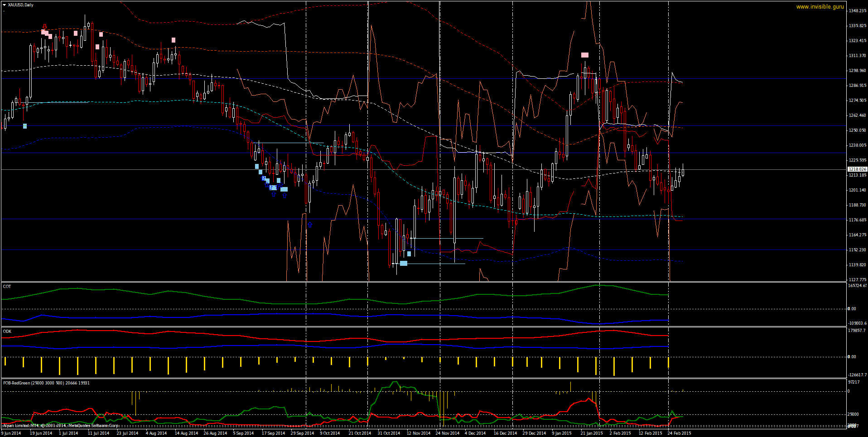The image size is (868, 437).
Task: Click price scale value 1298.960
Action: click(x=858, y=70)
